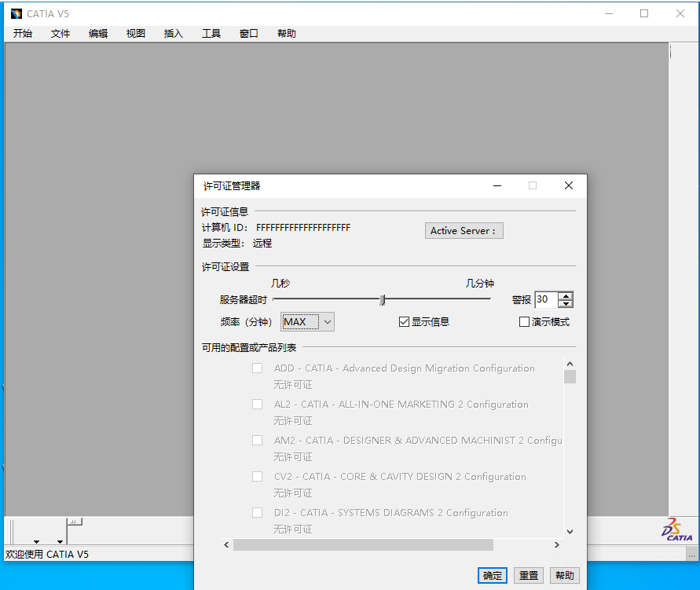The image size is (700, 590).
Task: Click the horizontal scroll left arrow
Action: (x=226, y=545)
